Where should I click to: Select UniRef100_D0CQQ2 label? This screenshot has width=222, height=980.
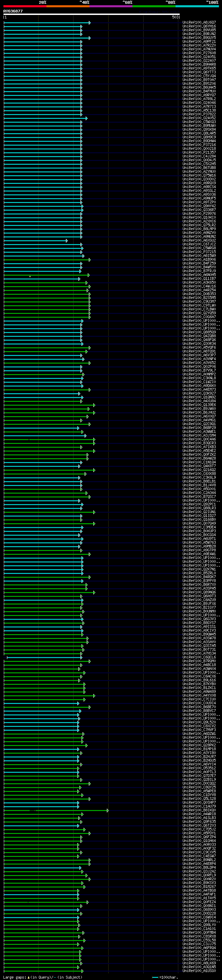(199, 783)
